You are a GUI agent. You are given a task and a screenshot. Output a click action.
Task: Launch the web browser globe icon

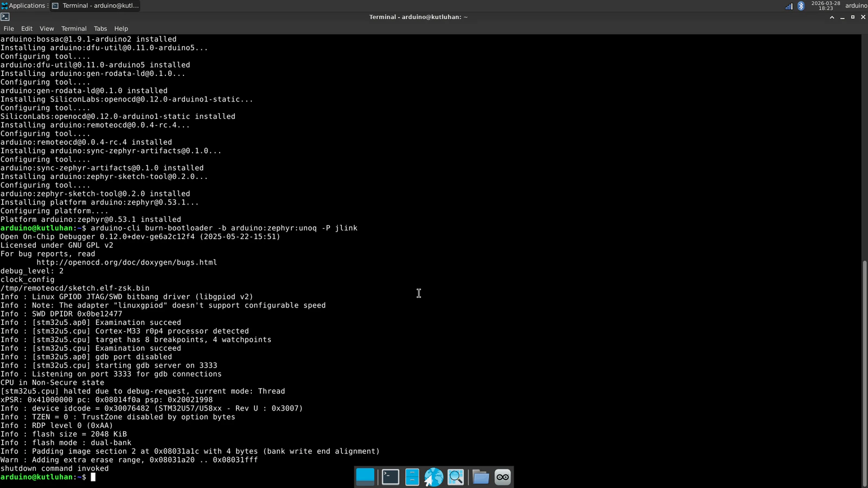[434, 477]
